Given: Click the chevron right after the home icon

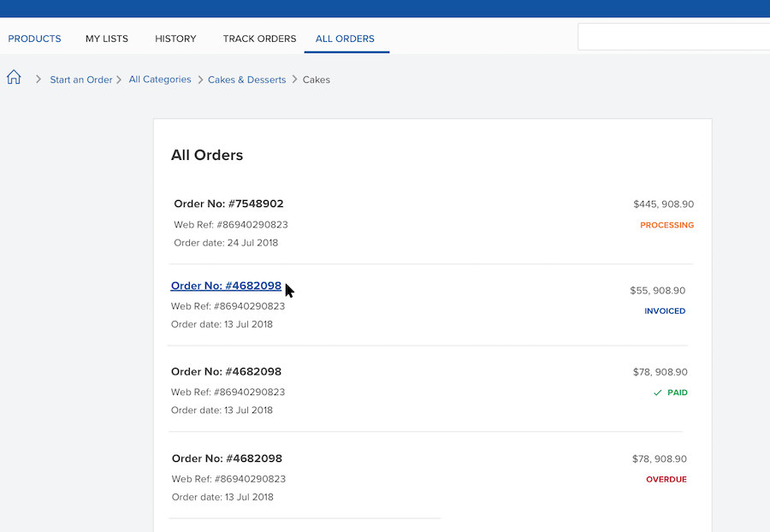Looking at the screenshot, I should pyautogui.click(x=38, y=80).
